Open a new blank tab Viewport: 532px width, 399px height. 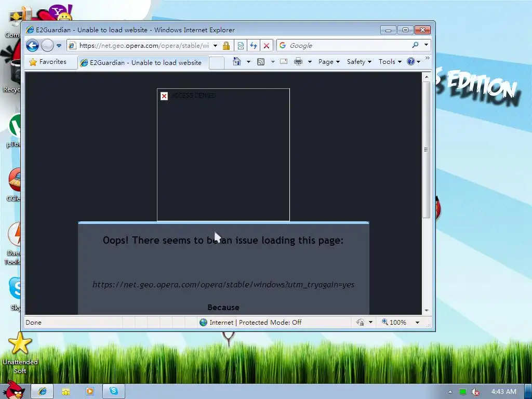(x=217, y=63)
